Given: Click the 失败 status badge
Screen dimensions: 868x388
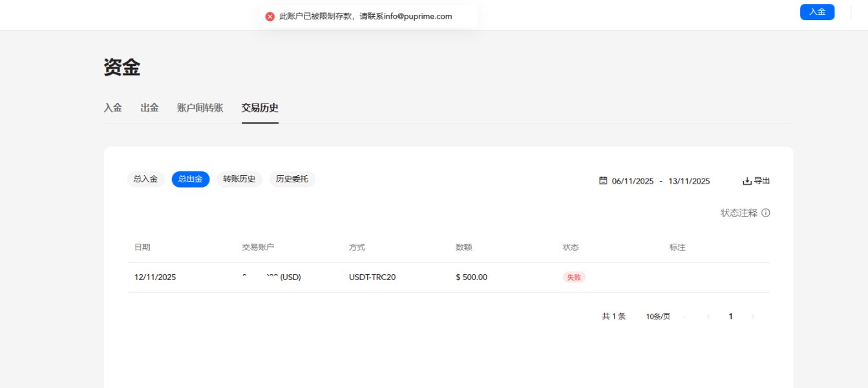Looking at the screenshot, I should coord(574,277).
